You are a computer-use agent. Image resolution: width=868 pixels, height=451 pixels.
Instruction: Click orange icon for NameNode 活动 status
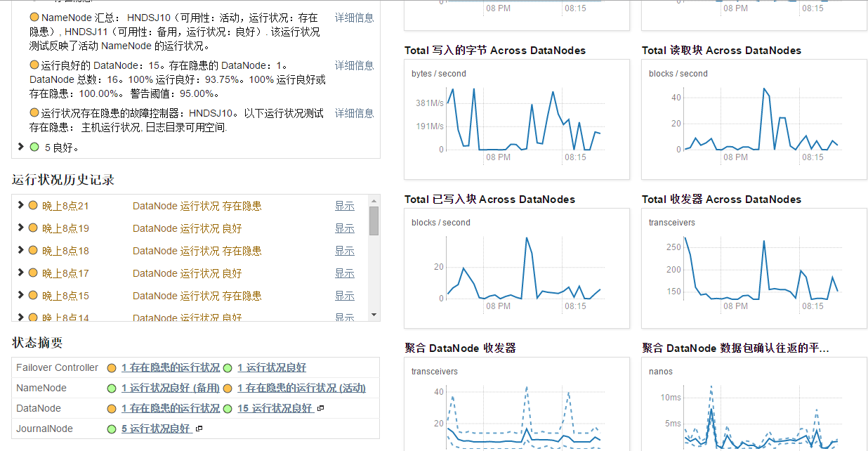click(228, 388)
